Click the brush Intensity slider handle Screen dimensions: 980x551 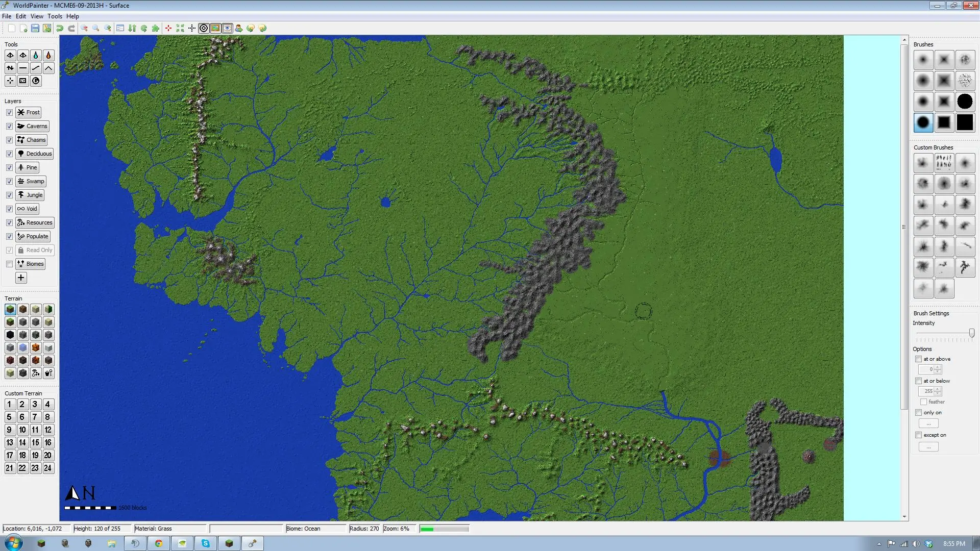pyautogui.click(x=971, y=333)
